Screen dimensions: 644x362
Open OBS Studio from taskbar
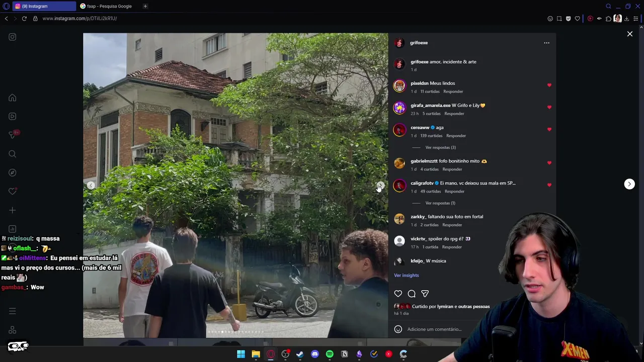point(285,354)
